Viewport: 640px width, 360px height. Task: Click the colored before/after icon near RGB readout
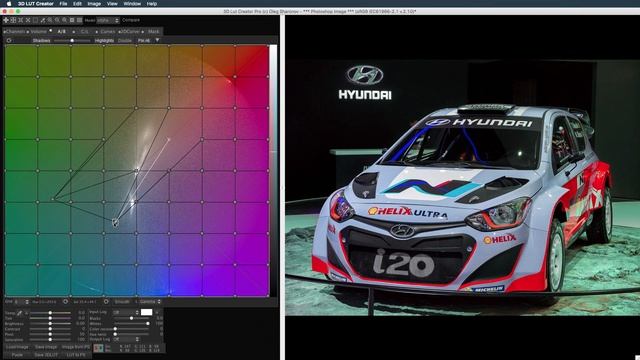[98, 348]
